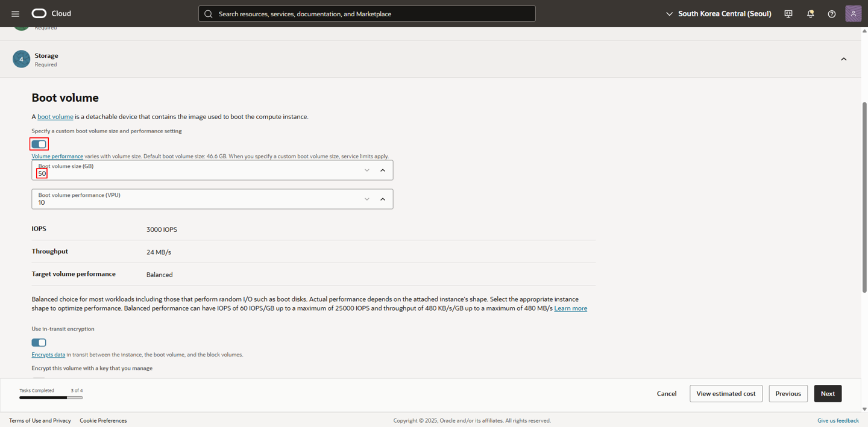Click the Boot volume size input field
This screenshot has width=868, height=427.
click(193, 173)
